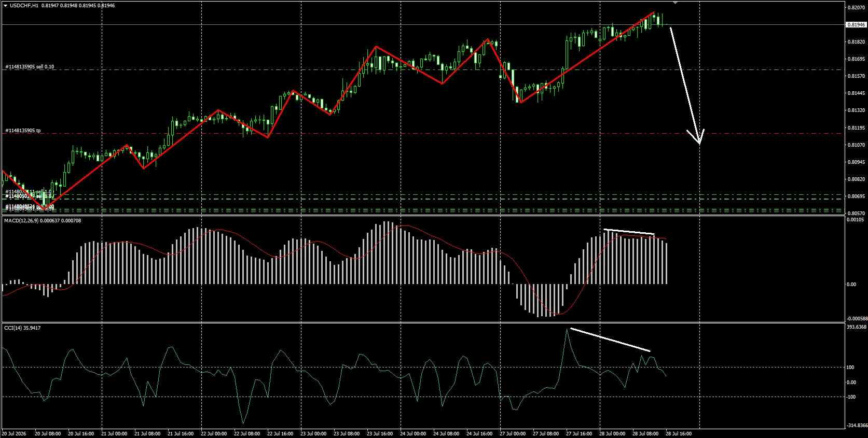Image resolution: width=868 pixels, height=438 pixels.
Task: Click CCI scale value 393.6368
Action: [x=857, y=327]
